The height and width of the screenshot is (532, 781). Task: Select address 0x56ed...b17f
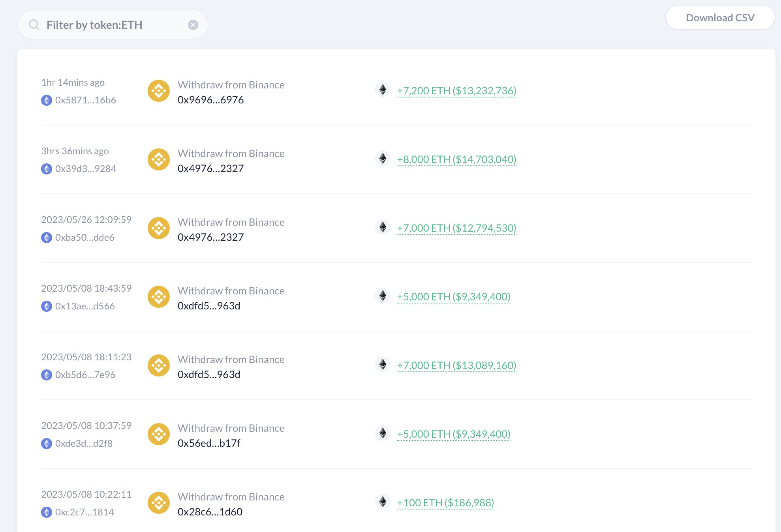pyautogui.click(x=209, y=443)
